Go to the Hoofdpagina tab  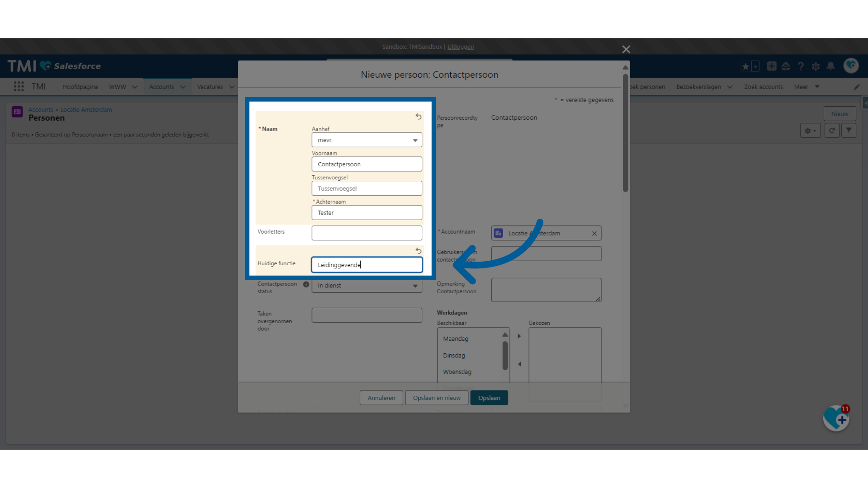coord(80,87)
